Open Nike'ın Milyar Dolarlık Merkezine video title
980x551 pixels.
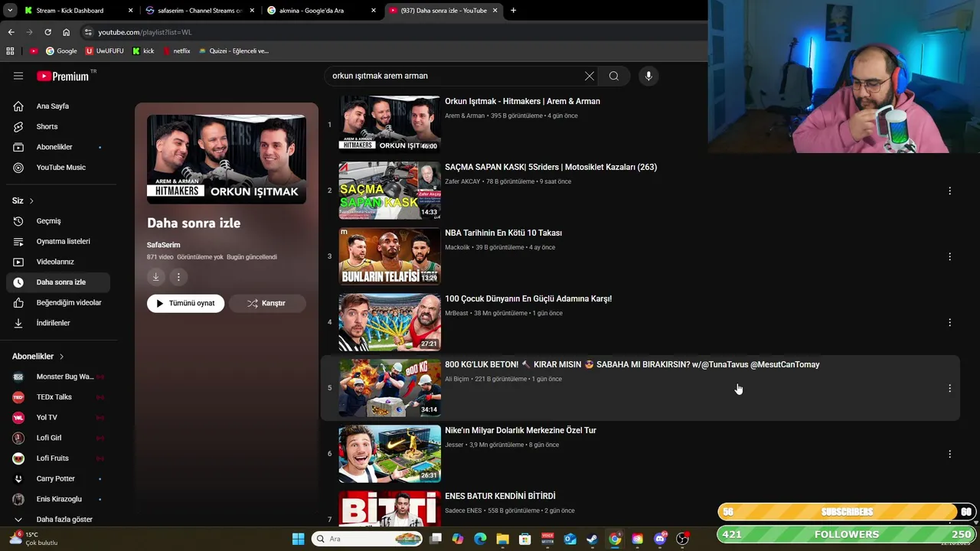tap(521, 431)
